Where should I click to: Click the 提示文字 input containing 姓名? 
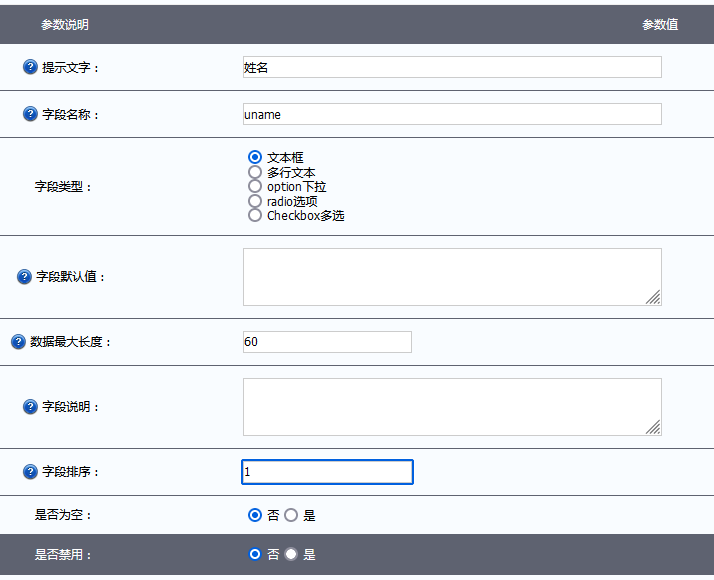point(452,67)
